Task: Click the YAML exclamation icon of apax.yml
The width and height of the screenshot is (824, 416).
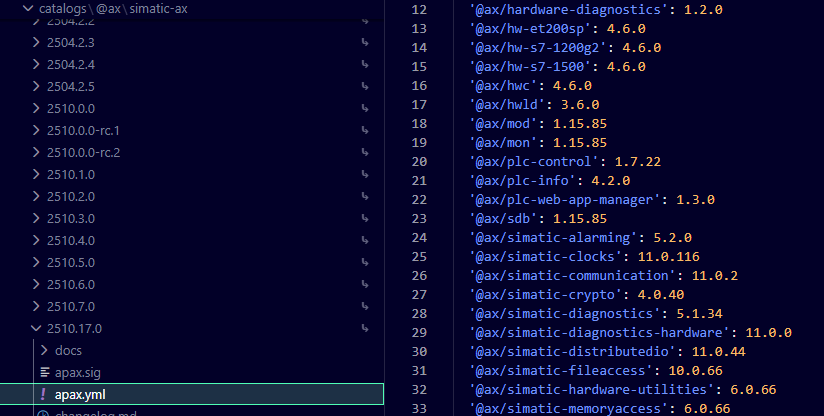Action: (43, 394)
